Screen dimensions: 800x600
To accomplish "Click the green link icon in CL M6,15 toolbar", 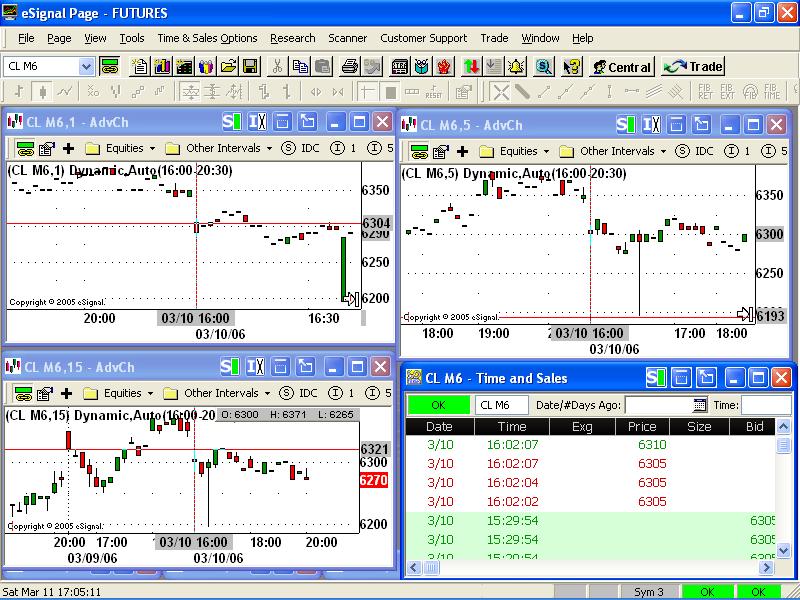I will click(x=23, y=393).
